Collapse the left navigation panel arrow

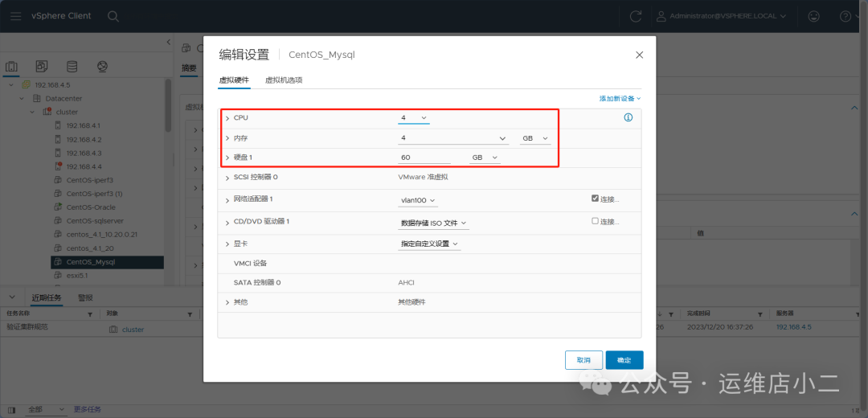pos(169,42)
